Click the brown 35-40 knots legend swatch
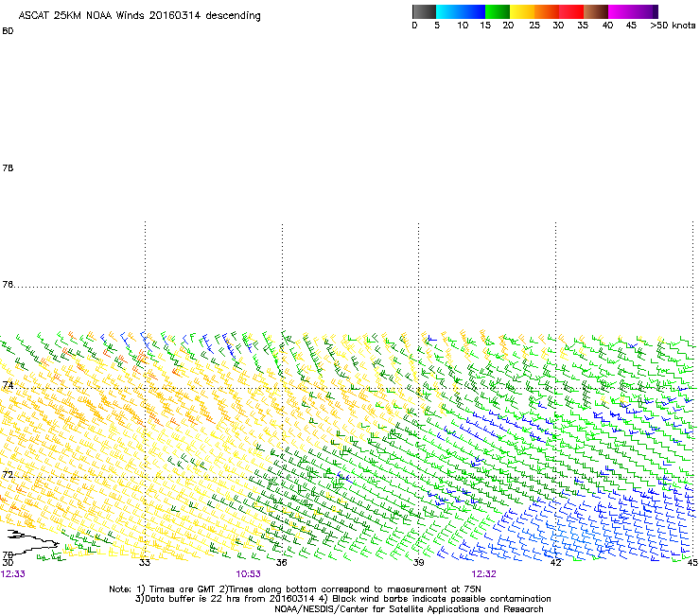 click(x=596, y=11)
